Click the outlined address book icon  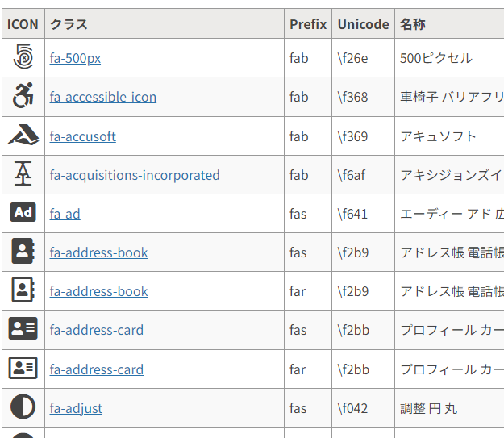[23, 290]
